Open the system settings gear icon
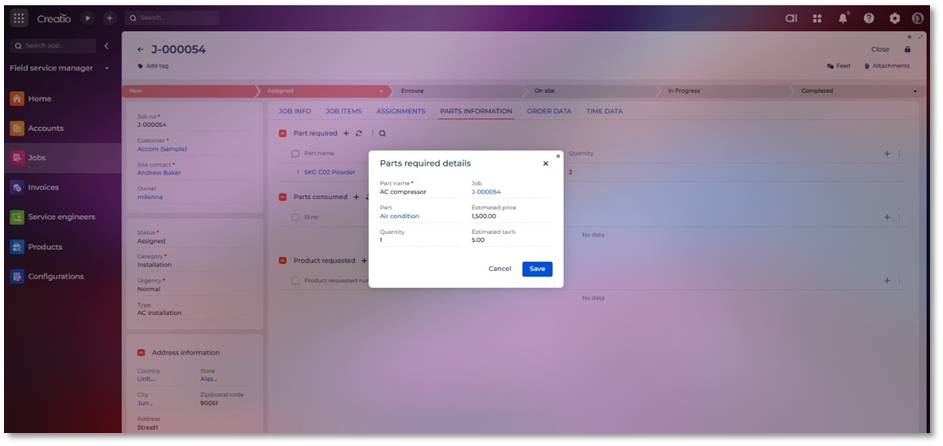Screen dimensions: 943x446 click(x=894, y=18)
